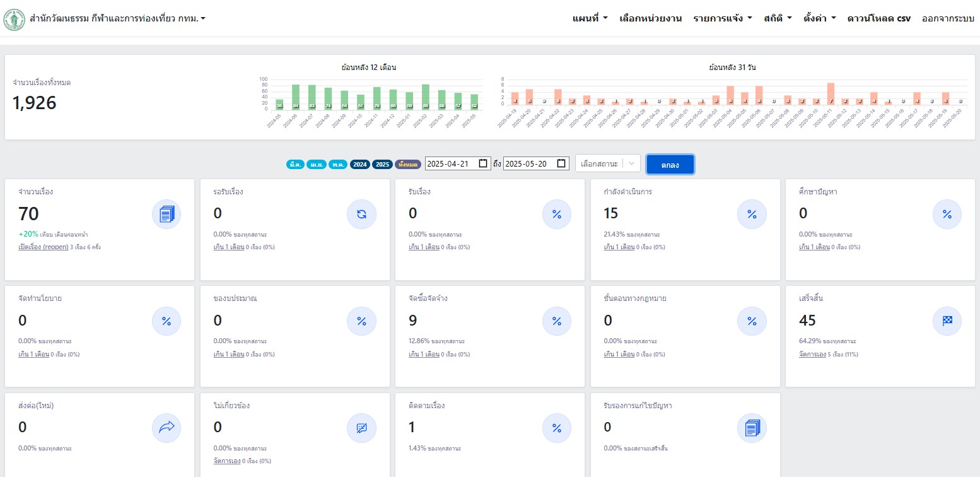Click the forward arrow icon in the ส่งต่อ(ใหม่) card
This screenshot has width=980, height=477.
coord(166,428)
